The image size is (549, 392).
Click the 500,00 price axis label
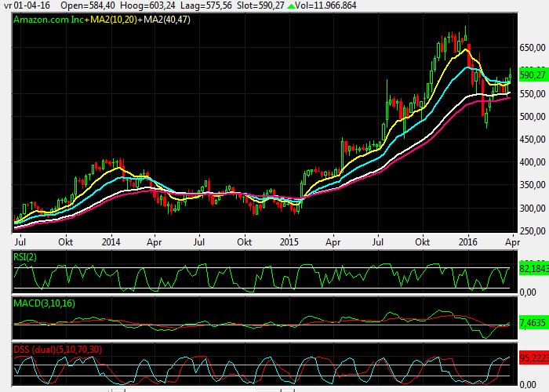coord(533,117)
